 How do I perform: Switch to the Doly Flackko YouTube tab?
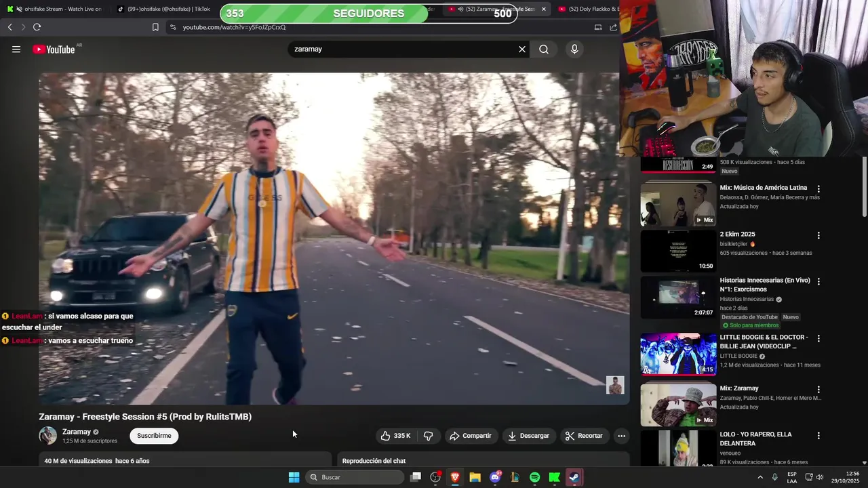[587, 9]
